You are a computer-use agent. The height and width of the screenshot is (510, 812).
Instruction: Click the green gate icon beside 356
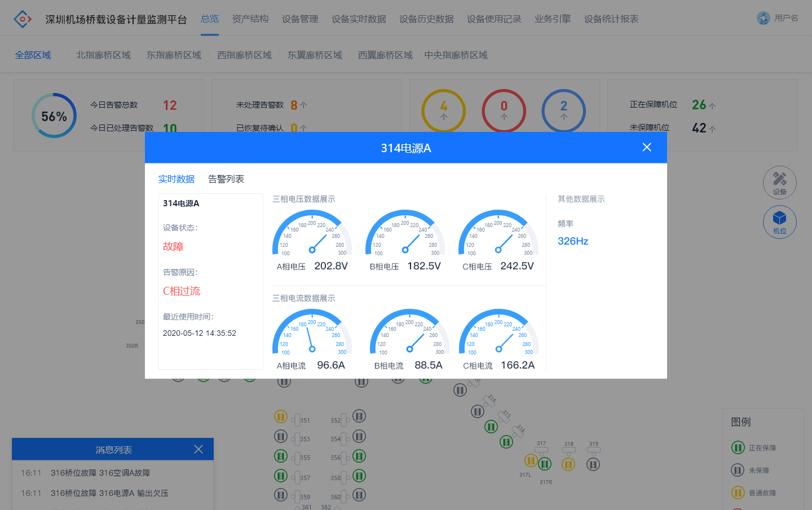click(359, 456)
